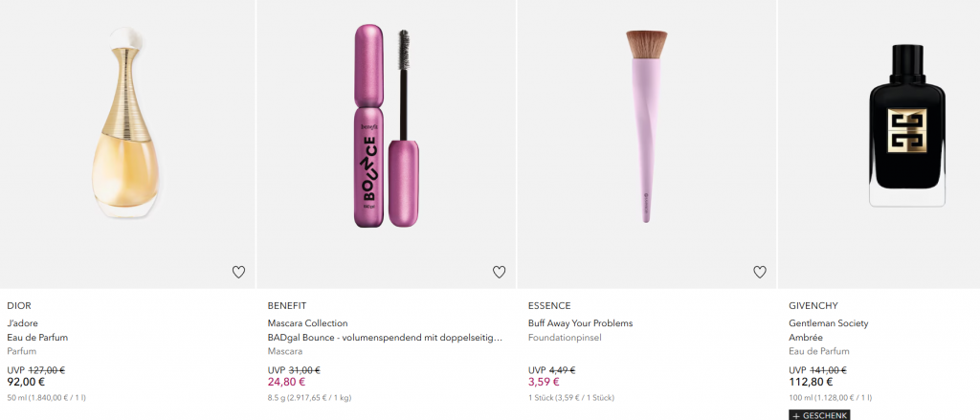The image size is (980, 420).
Task: Open Mascara Collection product title
Action: click(x=307, y=323)
